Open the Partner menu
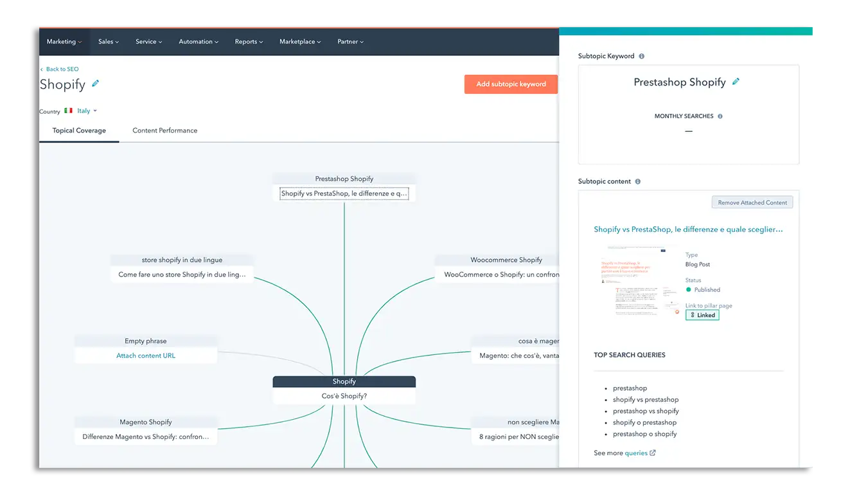Screen dimensions: 868x495 (350, 42)
